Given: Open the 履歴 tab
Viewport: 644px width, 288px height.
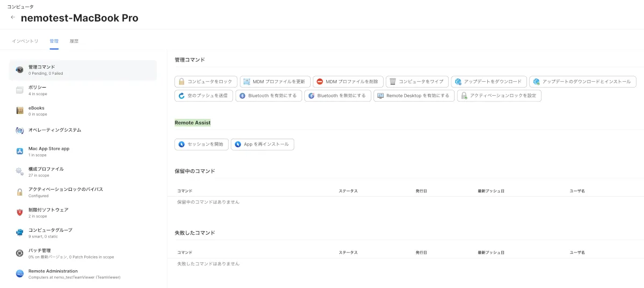Looking at the screenshot, I should [74, 41].
